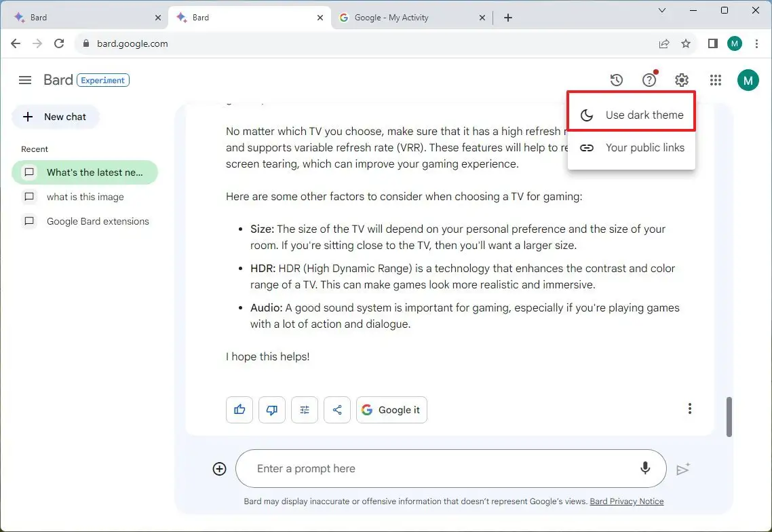Open the Bard help menu
This screenshot has width=772, height=532.
coord(649,79)
